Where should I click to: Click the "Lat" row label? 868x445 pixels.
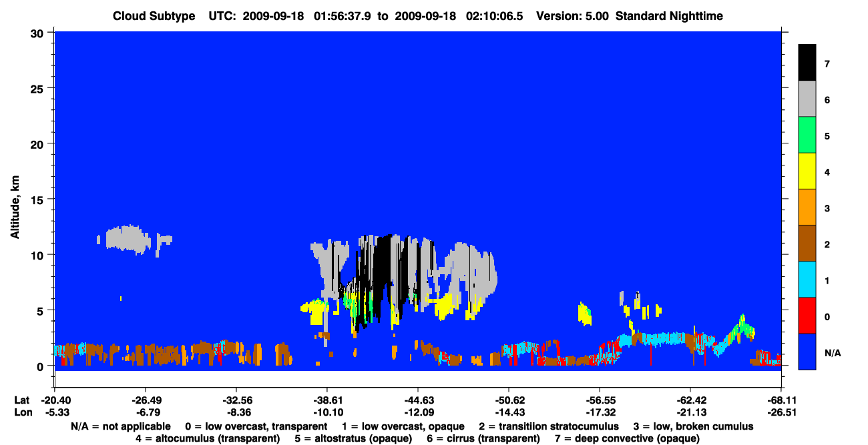21,401
